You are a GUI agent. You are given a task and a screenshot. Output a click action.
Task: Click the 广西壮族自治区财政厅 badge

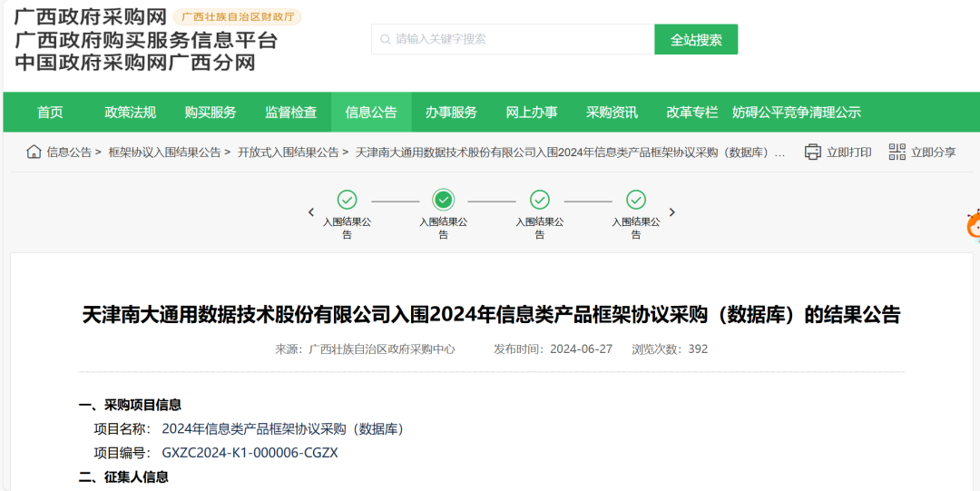tap(238, 17)
